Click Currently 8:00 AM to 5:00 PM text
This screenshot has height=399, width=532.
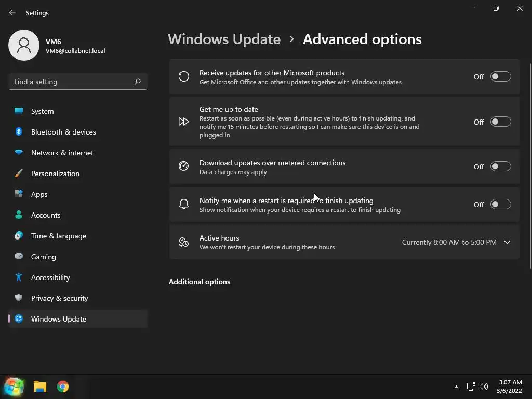[449, 242]
